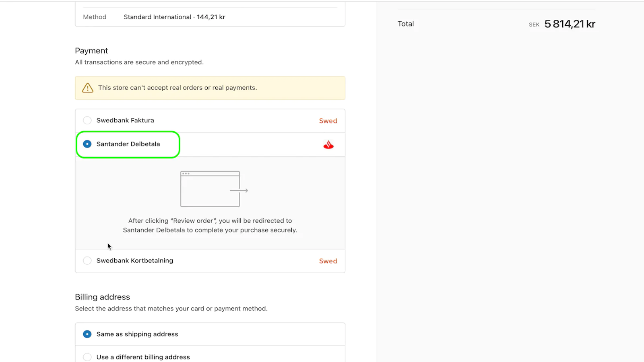The height and width of the screenshot is (362, 644).
Task: Click the Total label in order summary
Action: 406,24
